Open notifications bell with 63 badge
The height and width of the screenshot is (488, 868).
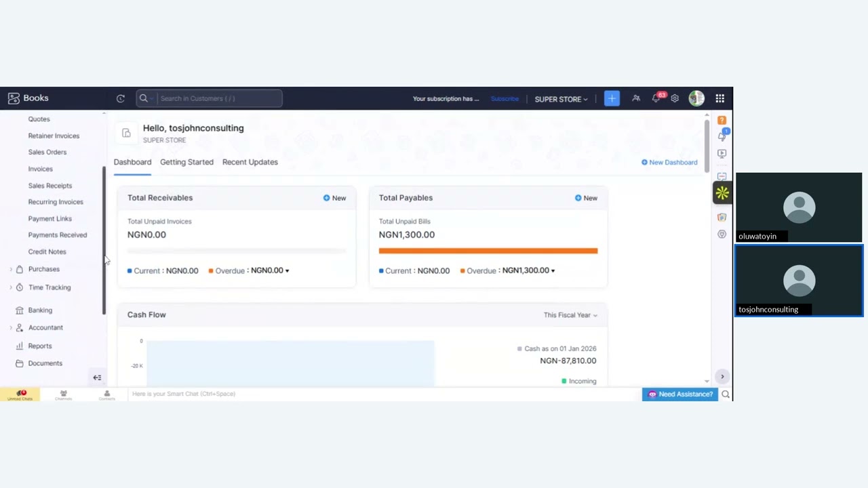(x=656, y=98)
